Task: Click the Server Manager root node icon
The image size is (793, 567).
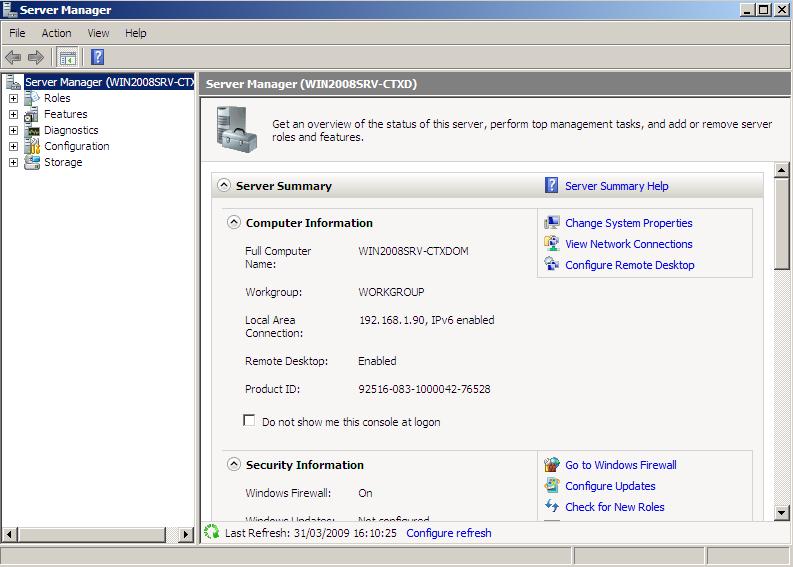Action: 14,82
